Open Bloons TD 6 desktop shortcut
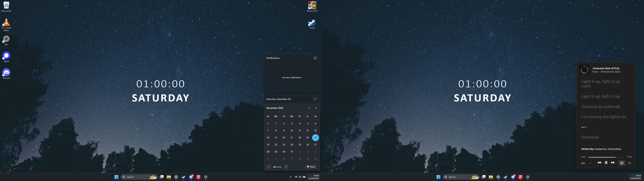The image size is (644, 181). point(312,6)
